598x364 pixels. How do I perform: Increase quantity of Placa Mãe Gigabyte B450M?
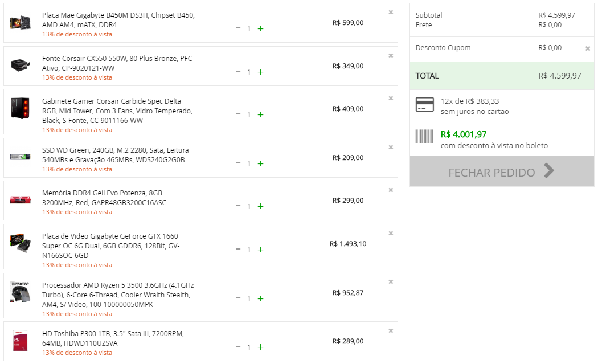[x=260, y=28]
